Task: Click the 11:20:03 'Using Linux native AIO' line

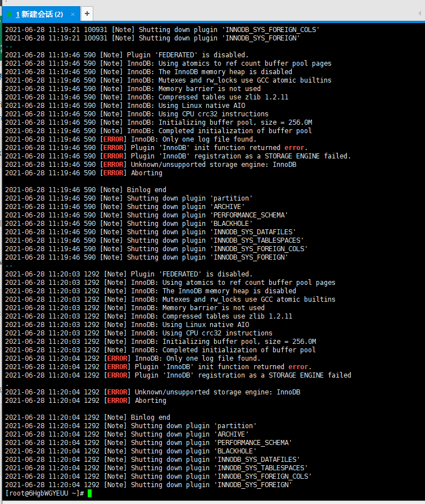Action: pos(127,325)
